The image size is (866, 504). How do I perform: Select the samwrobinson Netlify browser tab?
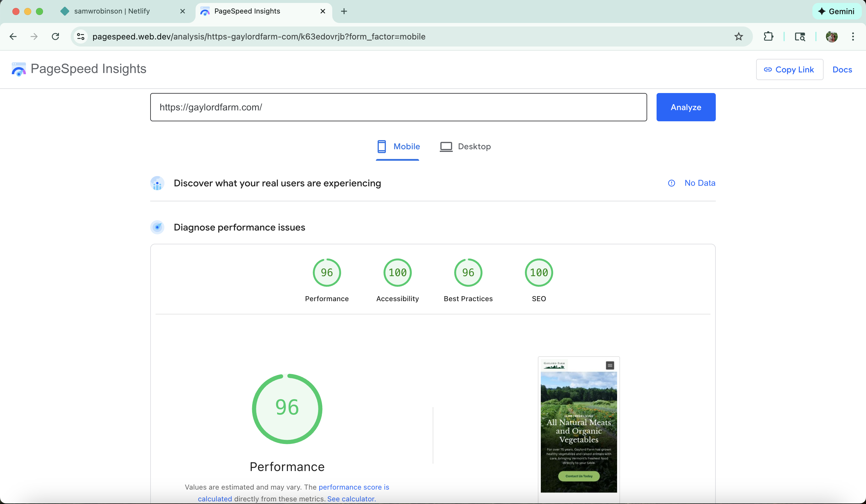[x=113, y=11]
